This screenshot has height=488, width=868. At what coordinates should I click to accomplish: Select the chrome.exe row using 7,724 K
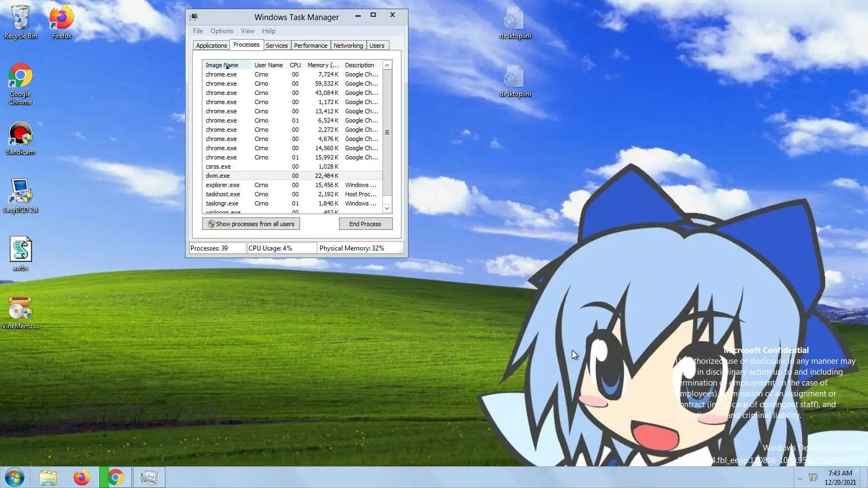[292, 75]
